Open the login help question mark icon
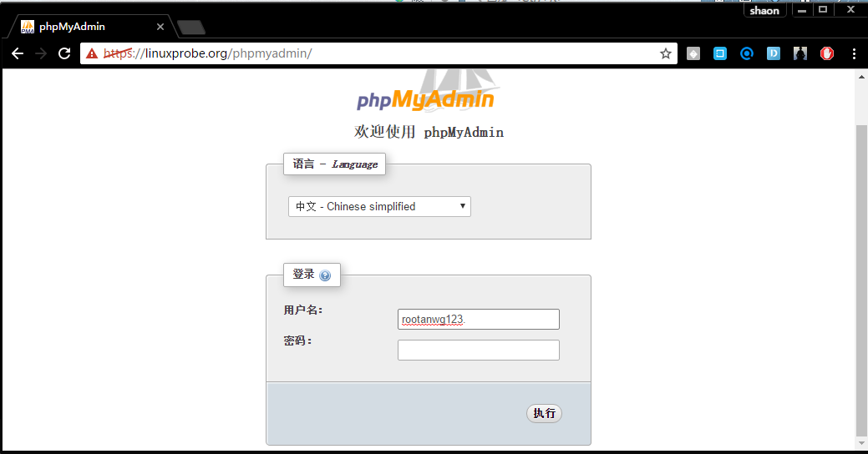The width and height of the screenshot is (868, 454). (x=325, y=275)
